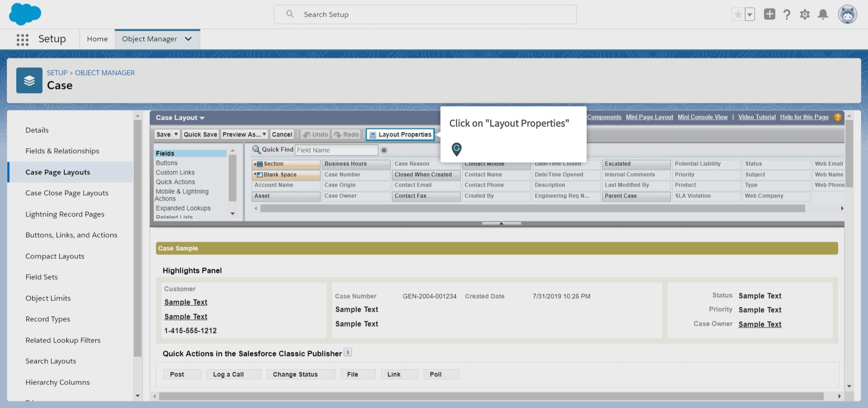Click the SETUP breadcrumb link
The width and height of the screenshot is (868, 408).
pos(57,73)
